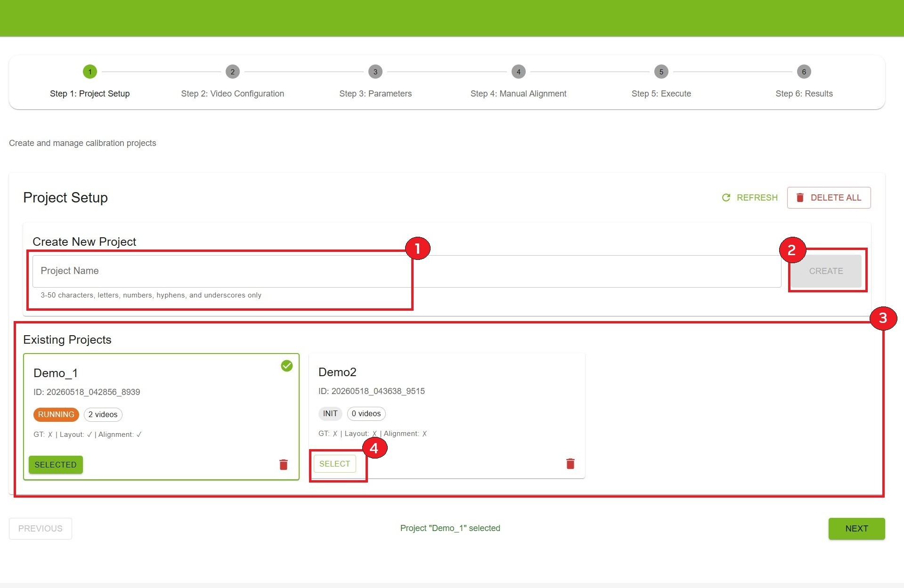Viewport: 904px width, 588px height.
Task: Click the SELECTED button on Demo_1
Action: (x=56, y=465)
